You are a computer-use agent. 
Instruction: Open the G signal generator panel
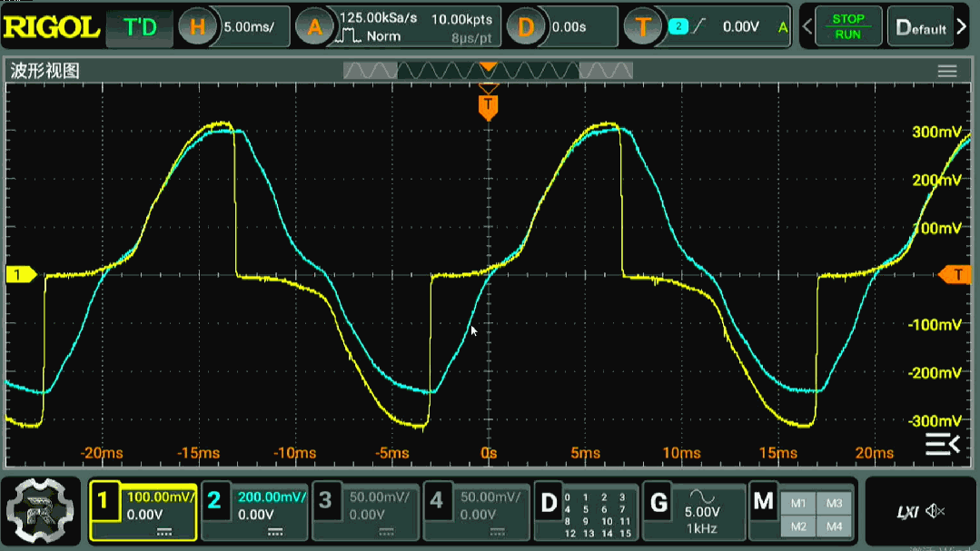(658, 502)
